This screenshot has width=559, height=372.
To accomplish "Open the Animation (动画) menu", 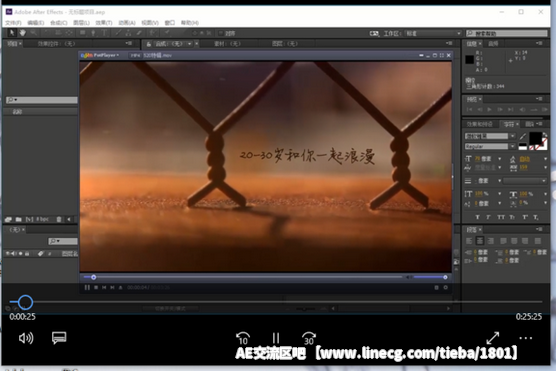I will pyautogui.click(x=127, y=23).
